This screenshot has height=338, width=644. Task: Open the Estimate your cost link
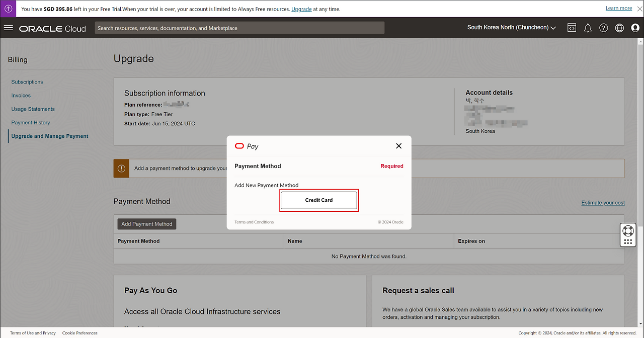click(603, 203)
